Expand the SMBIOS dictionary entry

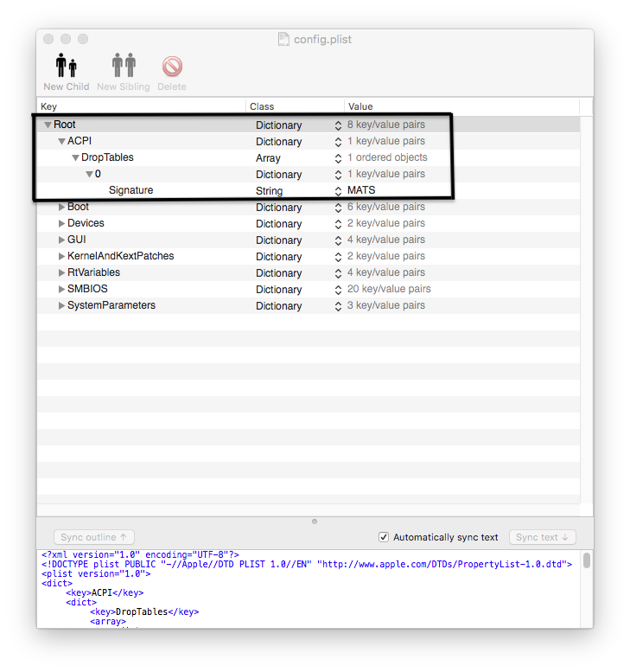pos(61,290)
